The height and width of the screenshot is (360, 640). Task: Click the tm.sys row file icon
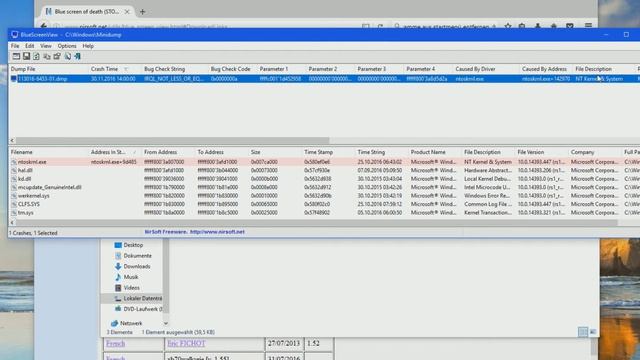coord(14,213)
